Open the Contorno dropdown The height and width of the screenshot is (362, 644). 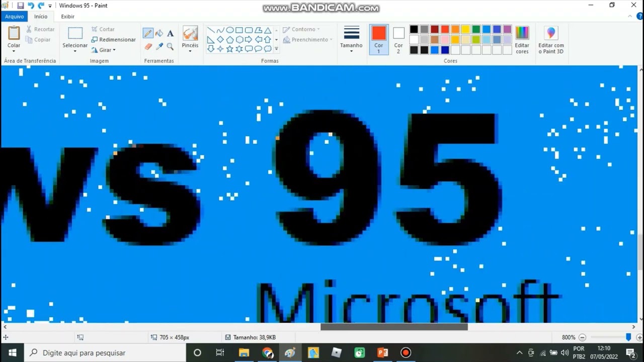click(x=301, y=29)
